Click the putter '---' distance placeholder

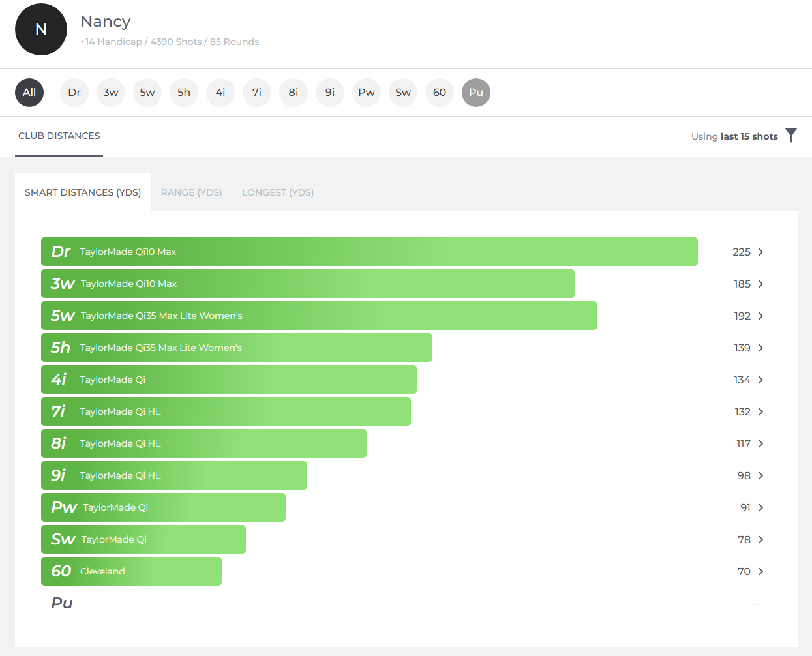[759, 604]
